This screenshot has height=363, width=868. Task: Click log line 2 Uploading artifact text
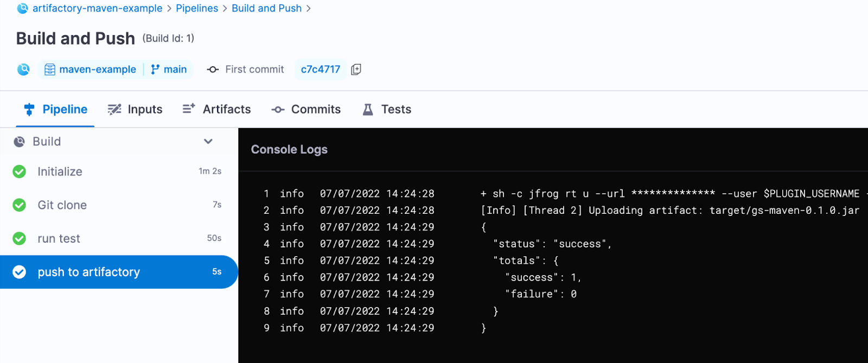click(670, 211)
